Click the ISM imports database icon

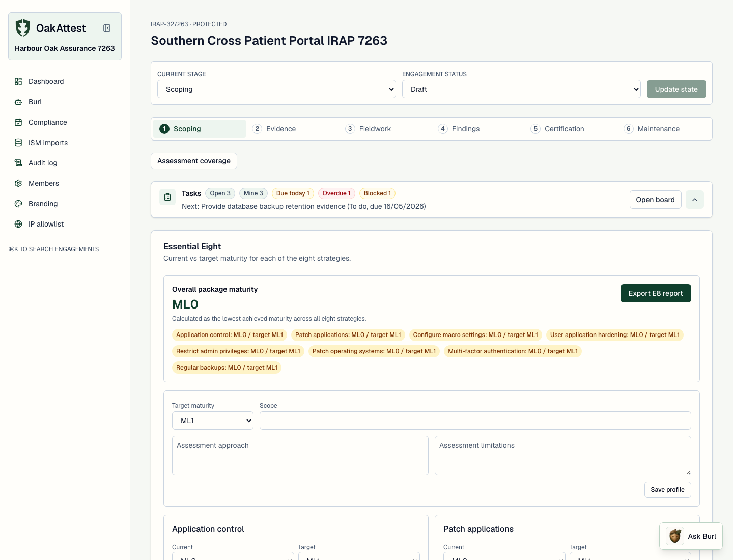pos(18,143)
